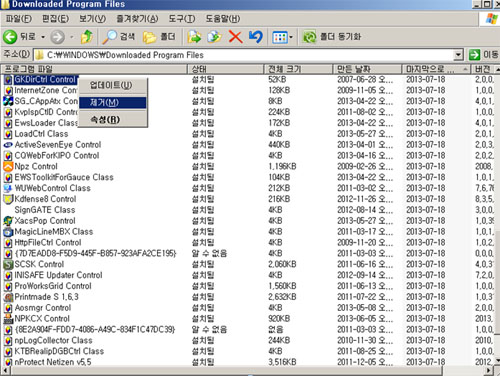This screenshot has width=500, height=376.
Task: Click the XacsPop Control icon
Action: click(x=8, y=221)
